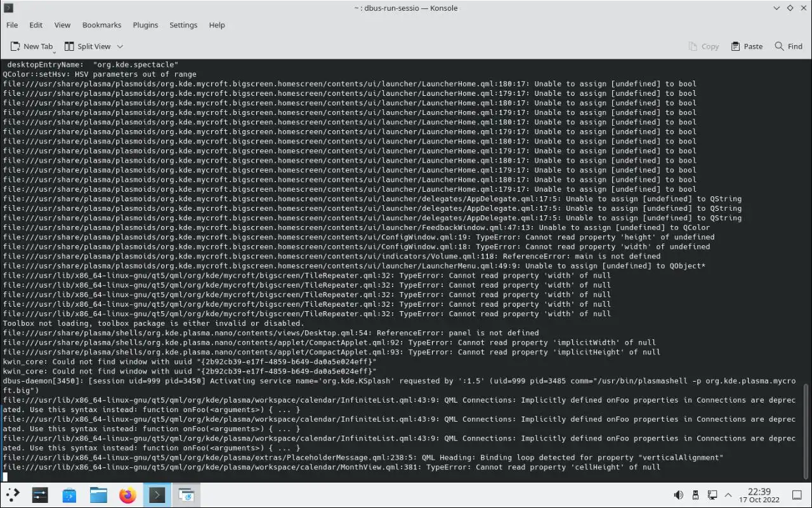Open the Find search tool
Screen dimensions: 812x508
pos(789,46)
